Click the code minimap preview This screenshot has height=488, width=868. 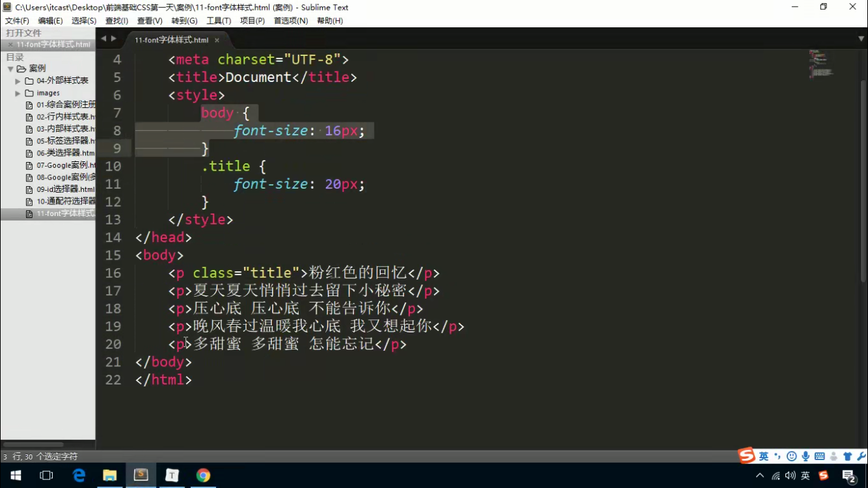(x=821, y=64)
